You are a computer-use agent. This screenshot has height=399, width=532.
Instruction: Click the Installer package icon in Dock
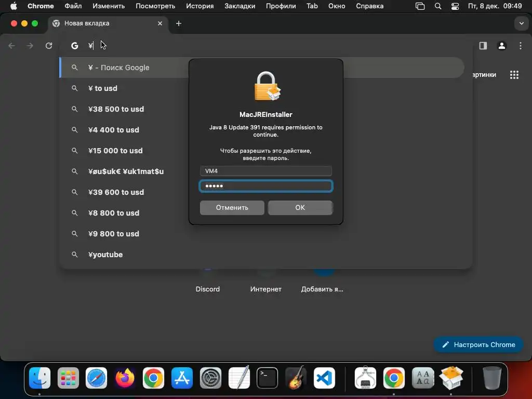pyautogui.click(x=451, y=378)
